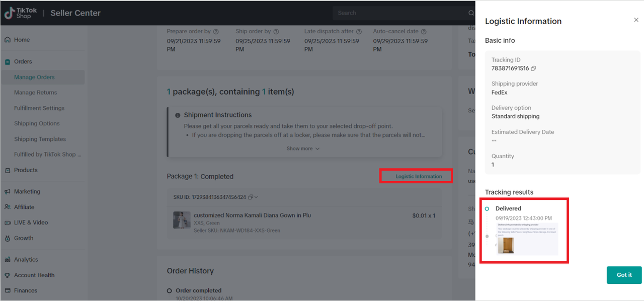Open the delivery proof photo thumbnail

tap(506, 245)
